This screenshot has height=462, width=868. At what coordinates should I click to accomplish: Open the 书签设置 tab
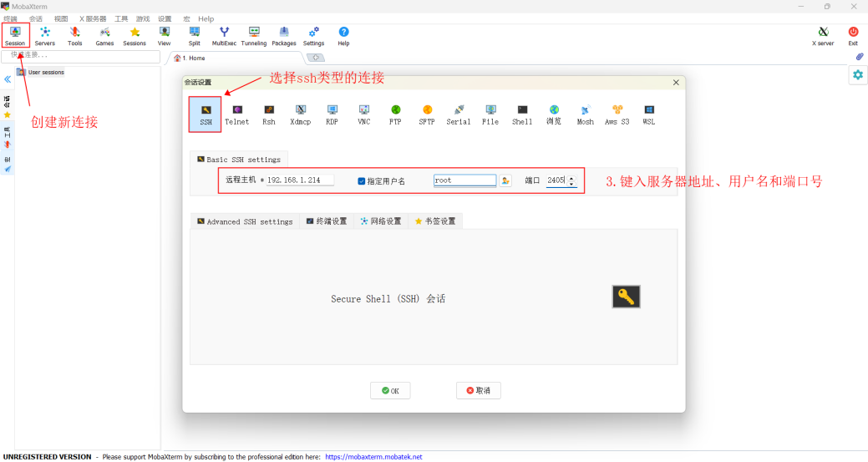point(435,221)
